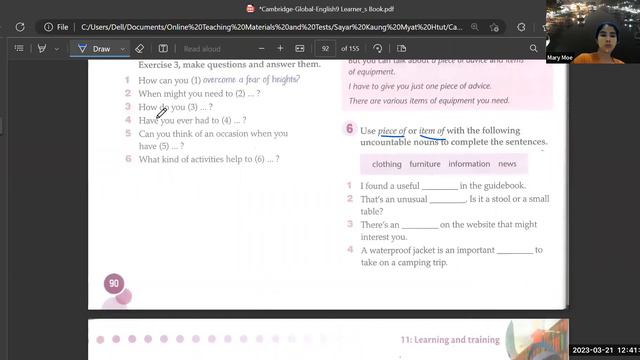This screenshot has height=360, width=640.
Task: Click Mary Moe's video thumbnail
Action: point(593,31)
